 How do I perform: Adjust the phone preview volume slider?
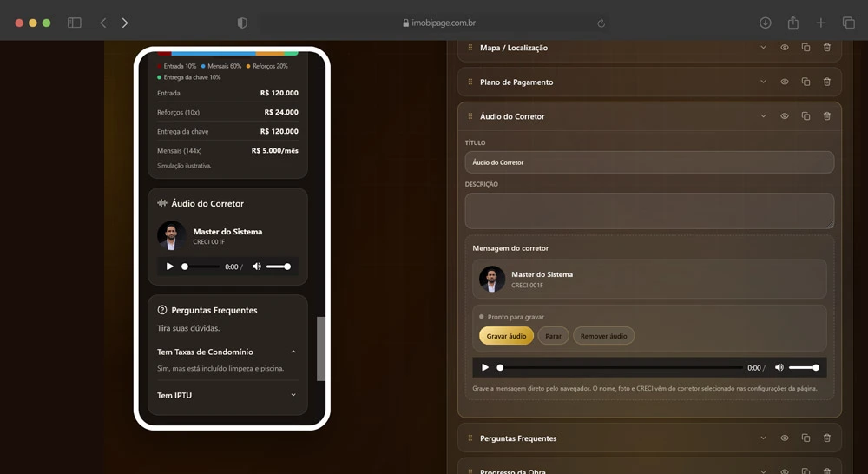pyautogui.click(x=279, y=267)
